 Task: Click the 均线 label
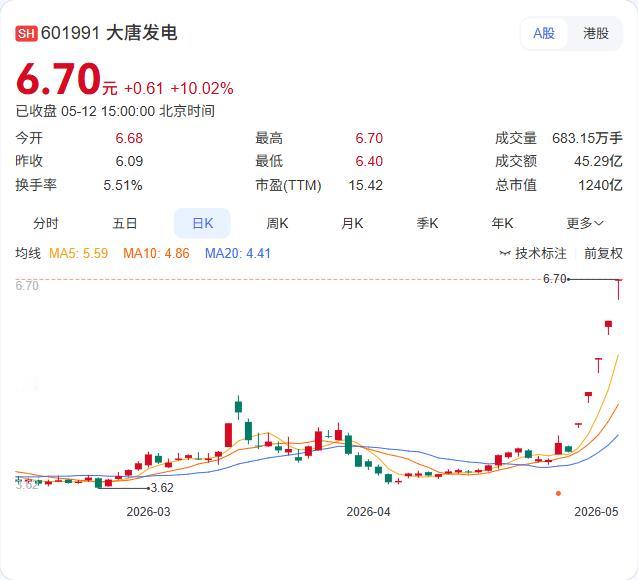(x=28, y=253)
